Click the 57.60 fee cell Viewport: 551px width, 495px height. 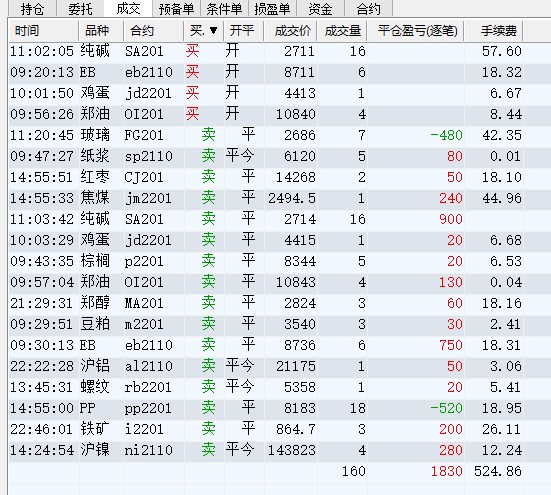click(502, 52)
